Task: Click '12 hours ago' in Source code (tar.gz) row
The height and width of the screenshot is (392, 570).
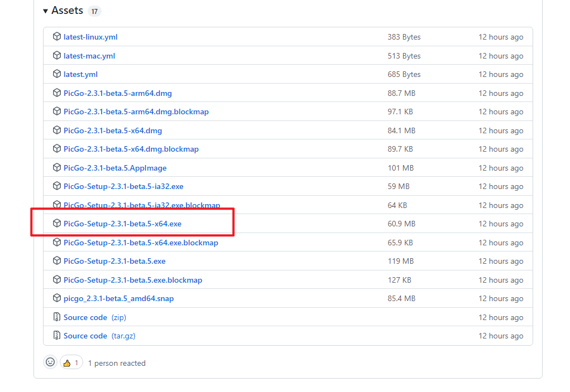Action: coord(501,336)
